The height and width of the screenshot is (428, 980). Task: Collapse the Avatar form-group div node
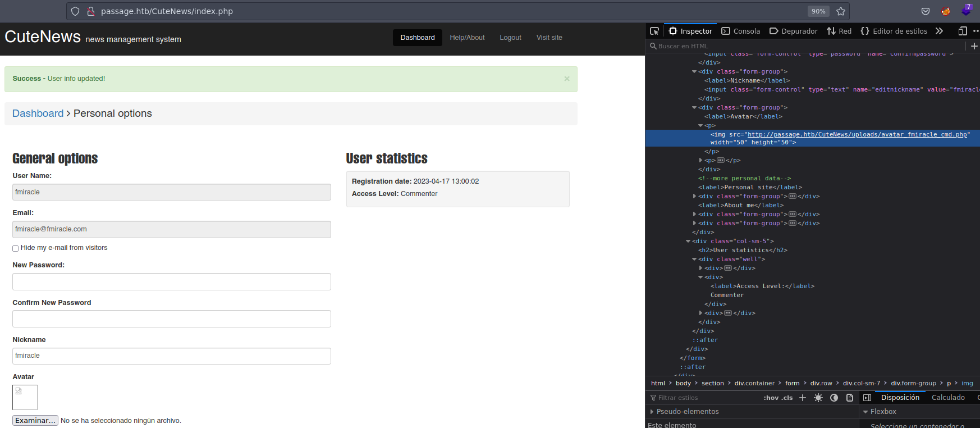694,108
